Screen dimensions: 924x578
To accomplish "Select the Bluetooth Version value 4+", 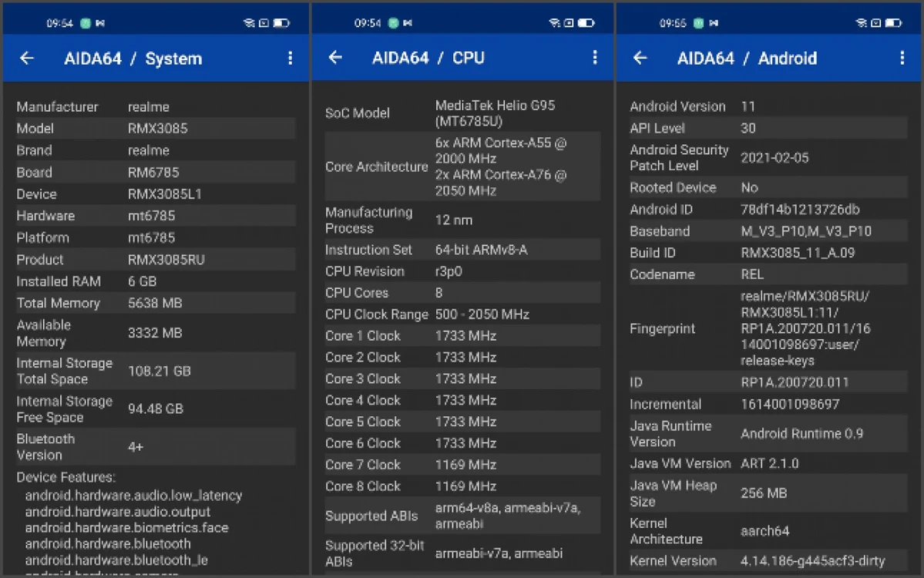I will (136, 447).
